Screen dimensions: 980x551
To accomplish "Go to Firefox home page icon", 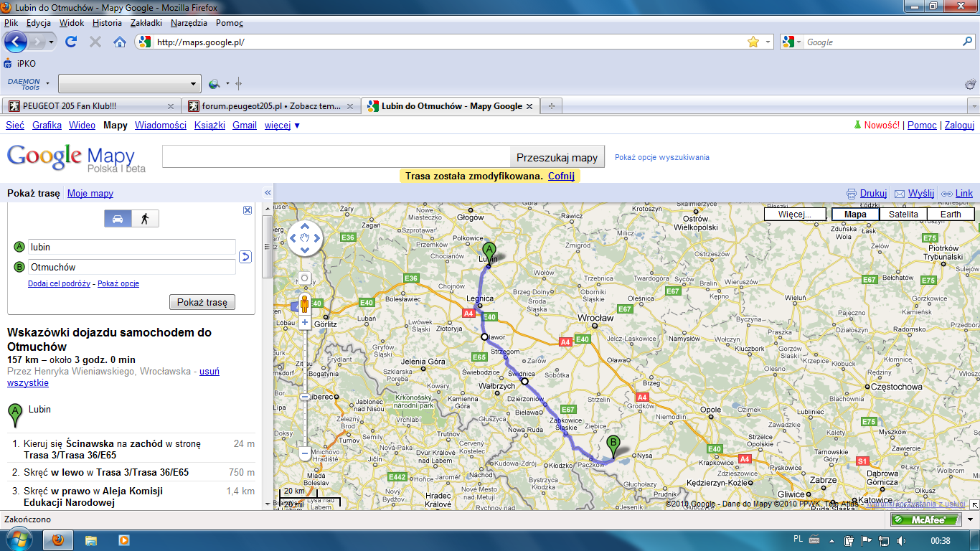I will pos(120,42).
